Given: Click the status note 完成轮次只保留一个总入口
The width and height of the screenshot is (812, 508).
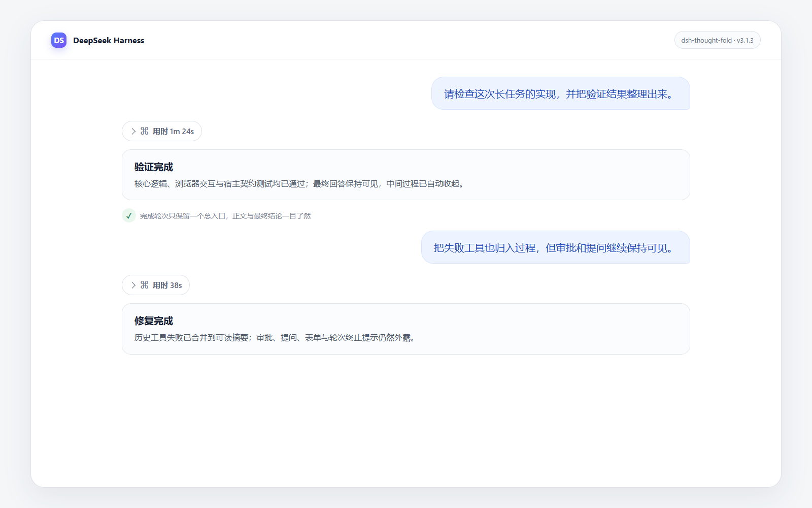Looking at the screenshot, I should (225, 216).
